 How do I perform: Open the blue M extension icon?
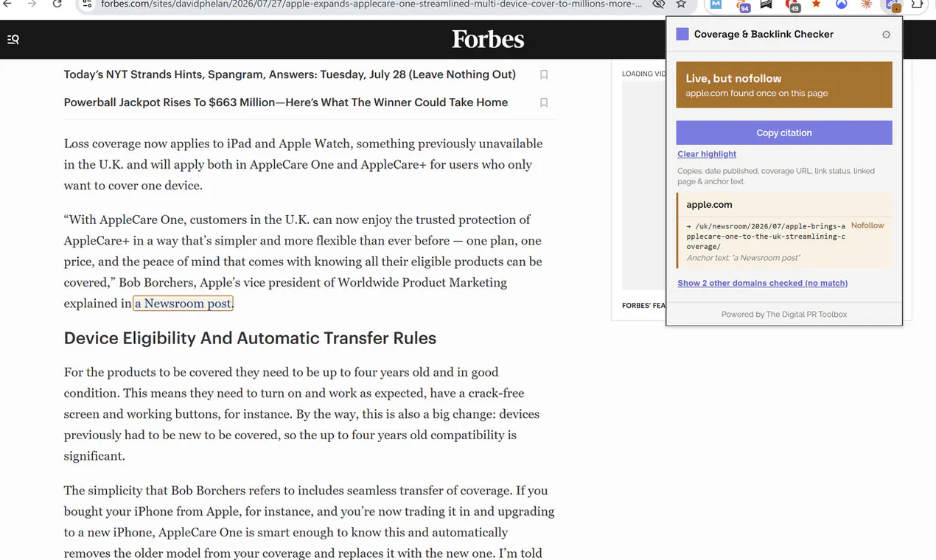pos(716,4)
